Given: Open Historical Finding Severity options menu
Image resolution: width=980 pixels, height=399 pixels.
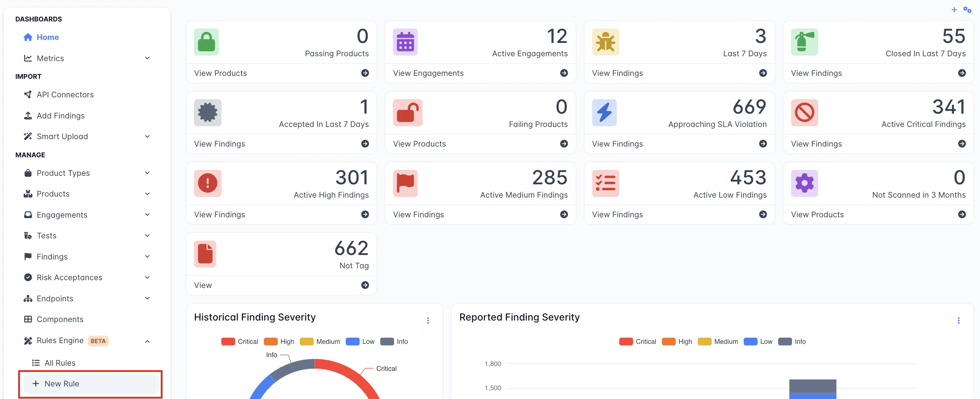Looking at the screenshot, I should 428,321.
